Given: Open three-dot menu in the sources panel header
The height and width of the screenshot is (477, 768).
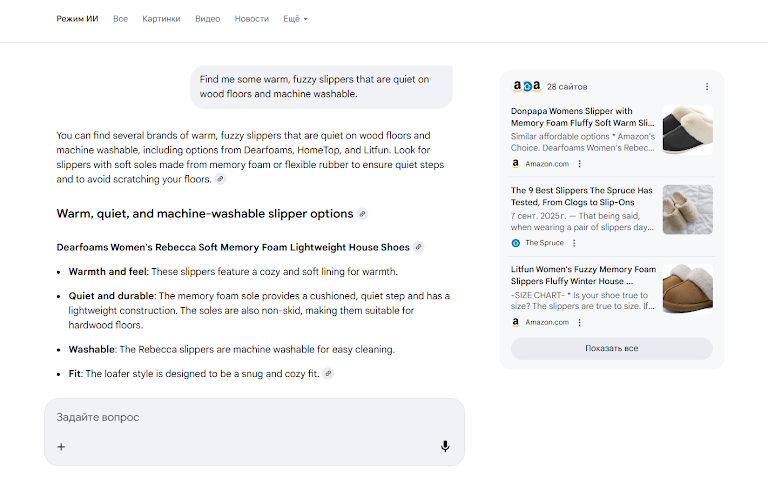Looking at the screenshot, I should [707, 87].
